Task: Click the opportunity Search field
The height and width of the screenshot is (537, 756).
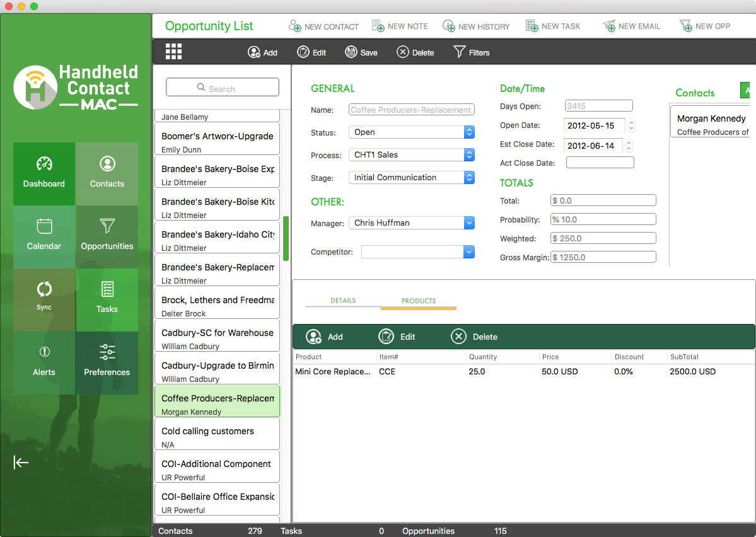Action: click(223, 88)
